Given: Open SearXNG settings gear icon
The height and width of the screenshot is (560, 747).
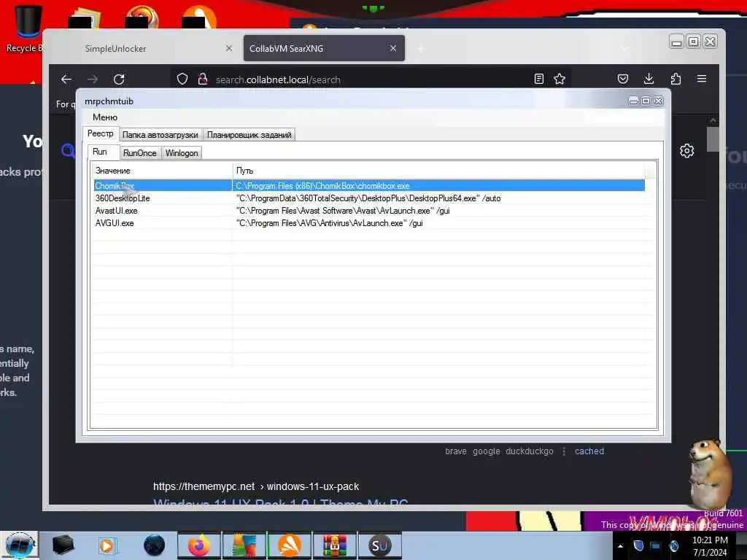Looking at the screenshot, I should [x=686, y=151].
